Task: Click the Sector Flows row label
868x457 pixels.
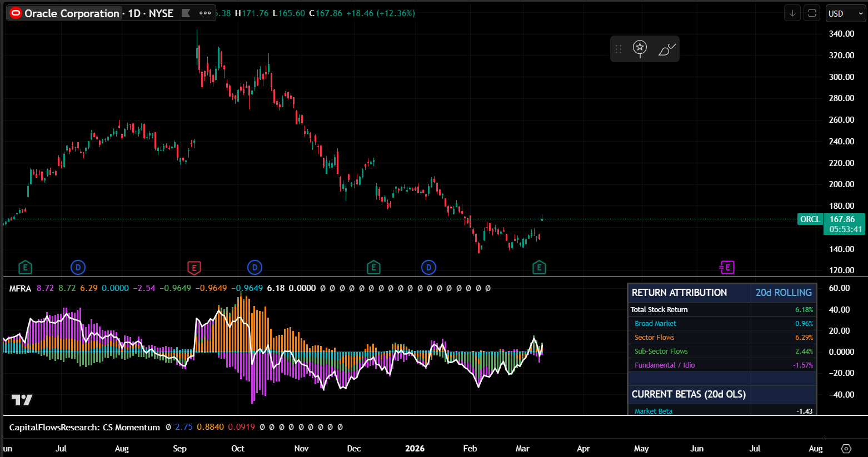Action: pyautogui.click(x=654, y=338)
